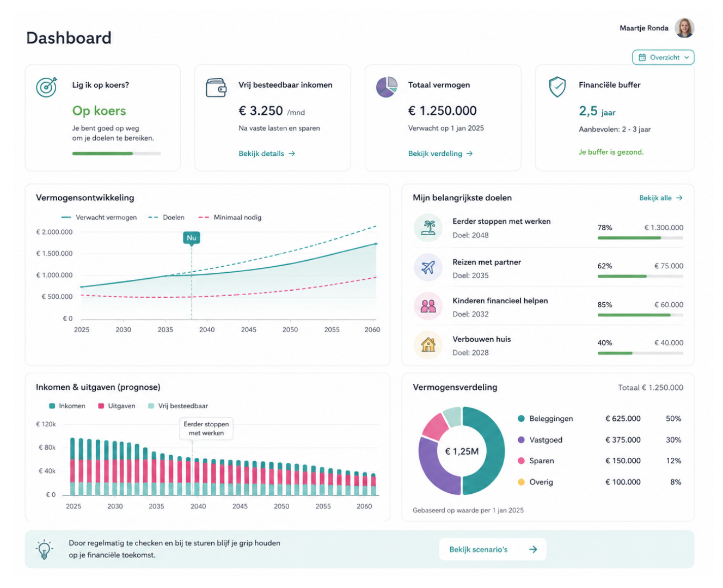
Task: Click the 85% progress bar for Kinderen financieel helpen
Action: [640, 315]
